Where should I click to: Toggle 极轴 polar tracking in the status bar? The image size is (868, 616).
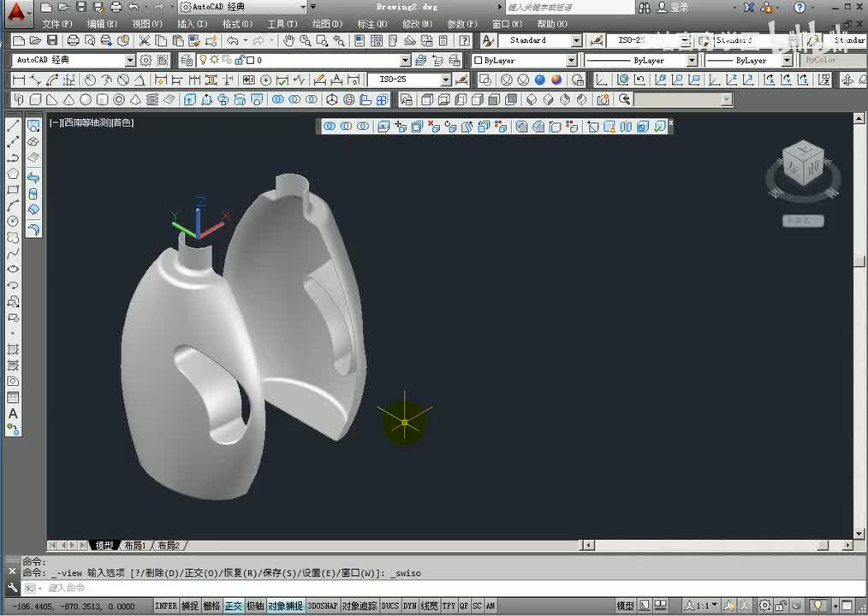click(x=254, y=606)
